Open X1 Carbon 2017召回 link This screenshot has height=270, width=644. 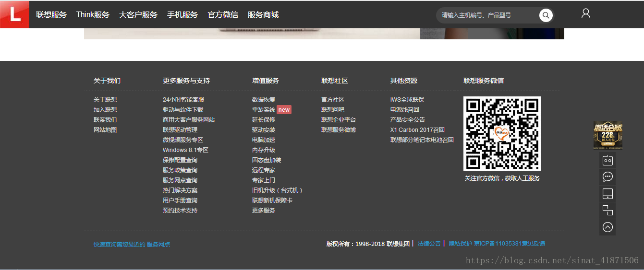(418, 130)
